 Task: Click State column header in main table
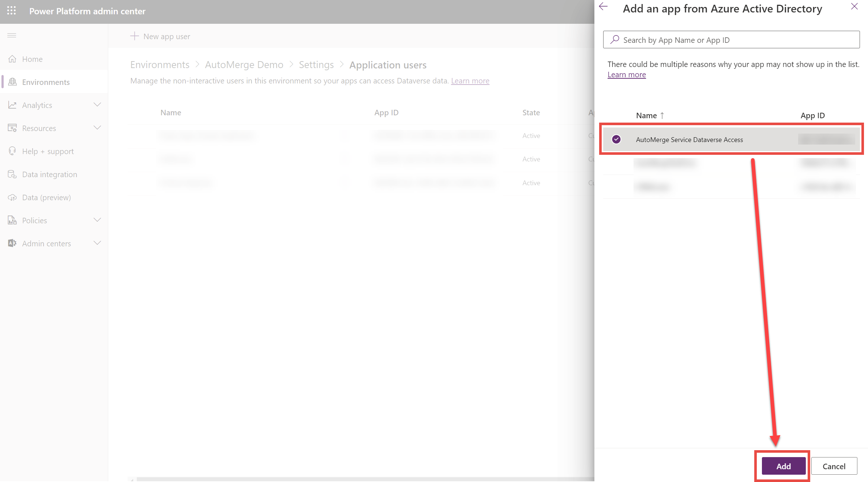point(531,113)
